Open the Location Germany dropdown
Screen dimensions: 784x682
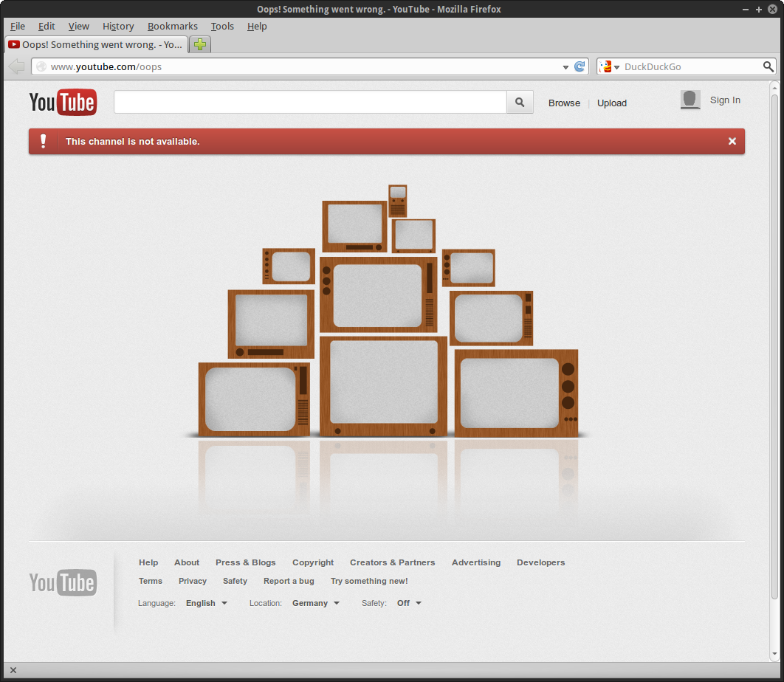[316, 603]
